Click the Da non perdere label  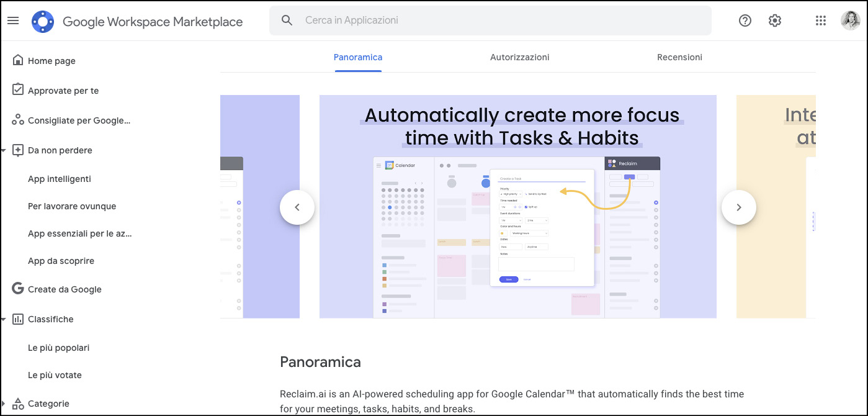point(60,150)
